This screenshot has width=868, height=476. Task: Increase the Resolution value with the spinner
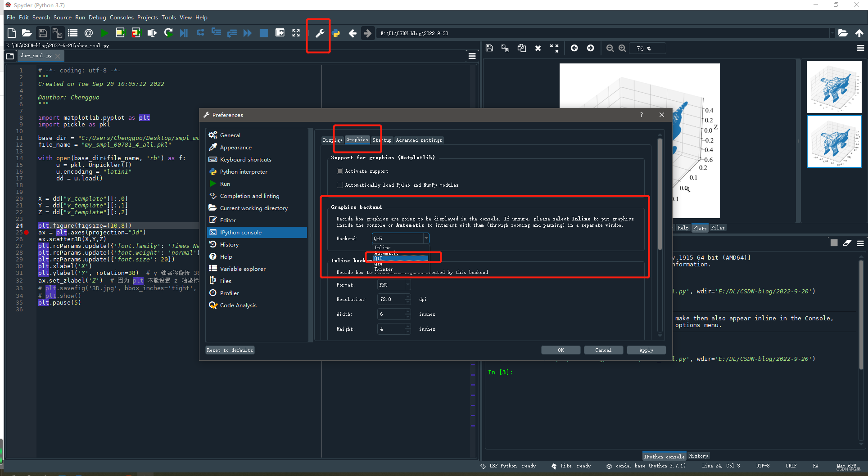pos(407,297)
